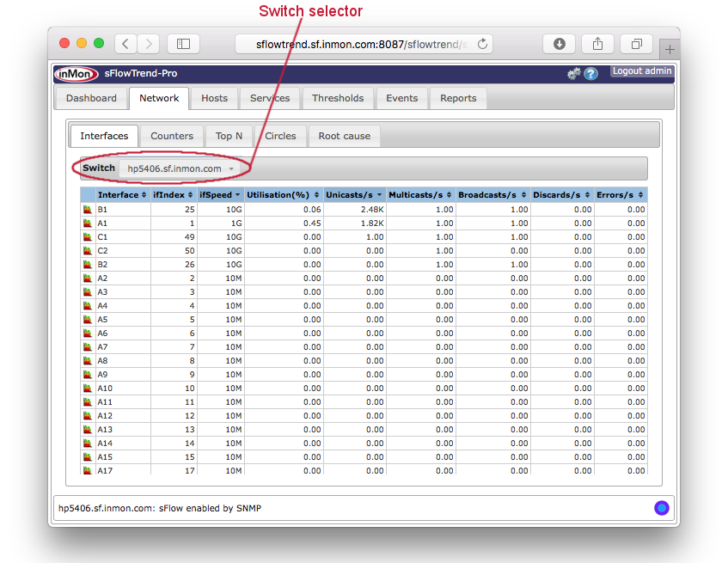The image size is (728, 563).
Task: Open chart icon for interface A7
Action: tap(88, 347)
